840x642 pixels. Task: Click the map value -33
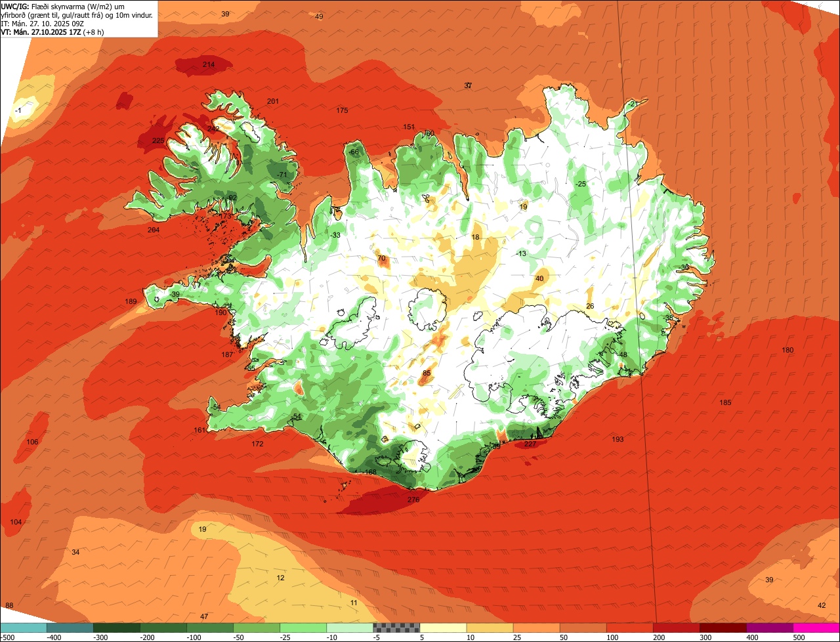coord(336,236)
